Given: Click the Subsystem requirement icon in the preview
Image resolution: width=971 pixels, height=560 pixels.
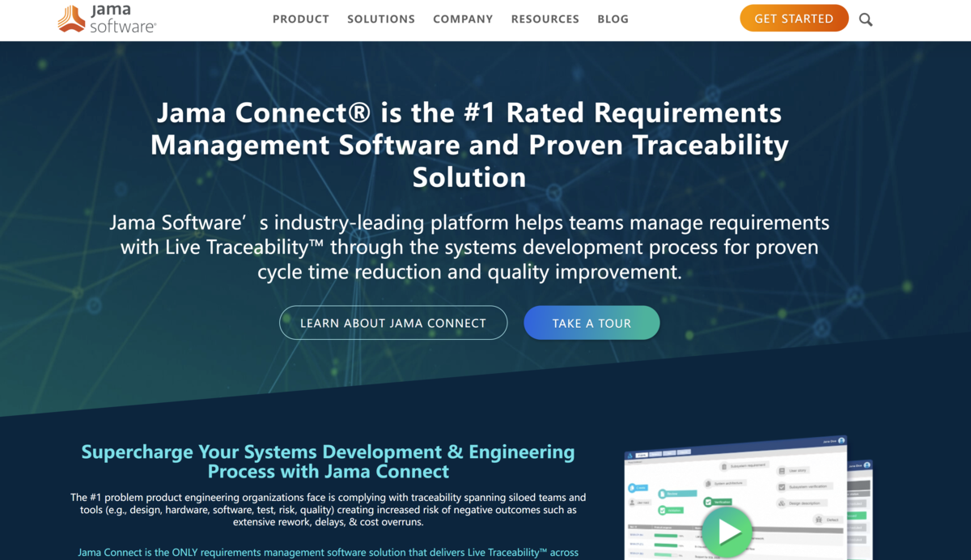Looking at the screenshot, I should point(723,466).
